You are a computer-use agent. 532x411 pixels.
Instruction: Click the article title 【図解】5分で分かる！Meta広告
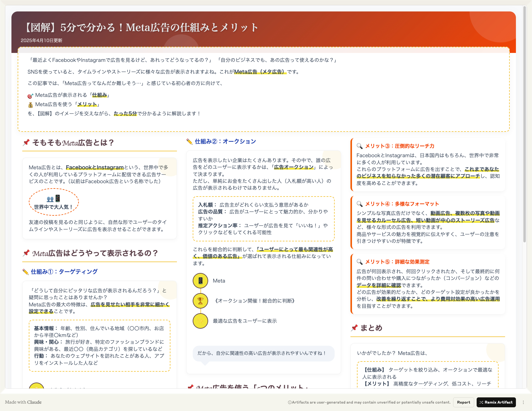pos(141,28)
